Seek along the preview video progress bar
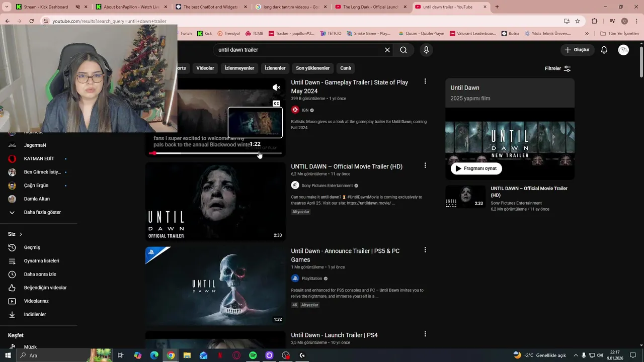644x362 pixels. [215, 153]
